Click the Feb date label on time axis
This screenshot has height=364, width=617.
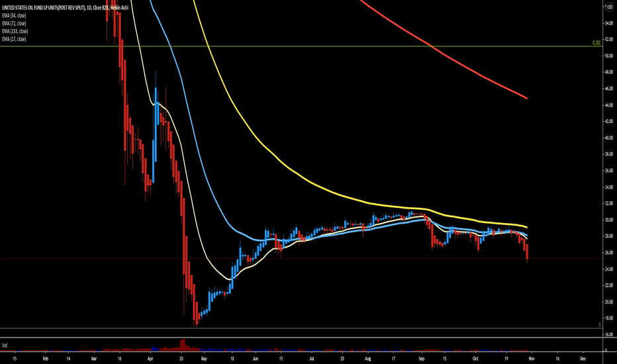pyautogui.click(x=45, y=359)
